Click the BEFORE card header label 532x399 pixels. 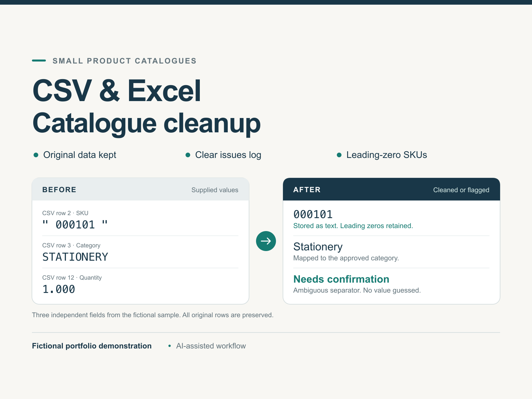click(59, 190)
